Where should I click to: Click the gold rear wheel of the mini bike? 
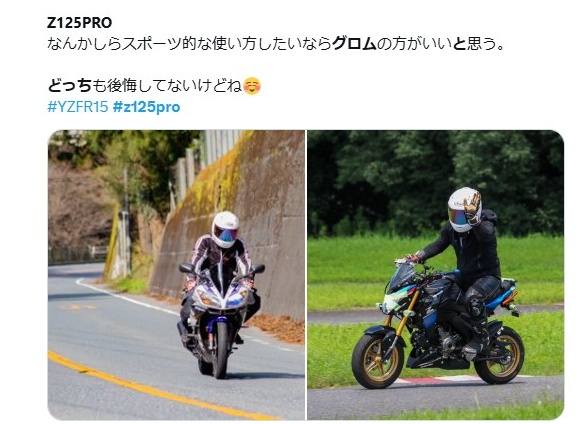click(499, 355)
